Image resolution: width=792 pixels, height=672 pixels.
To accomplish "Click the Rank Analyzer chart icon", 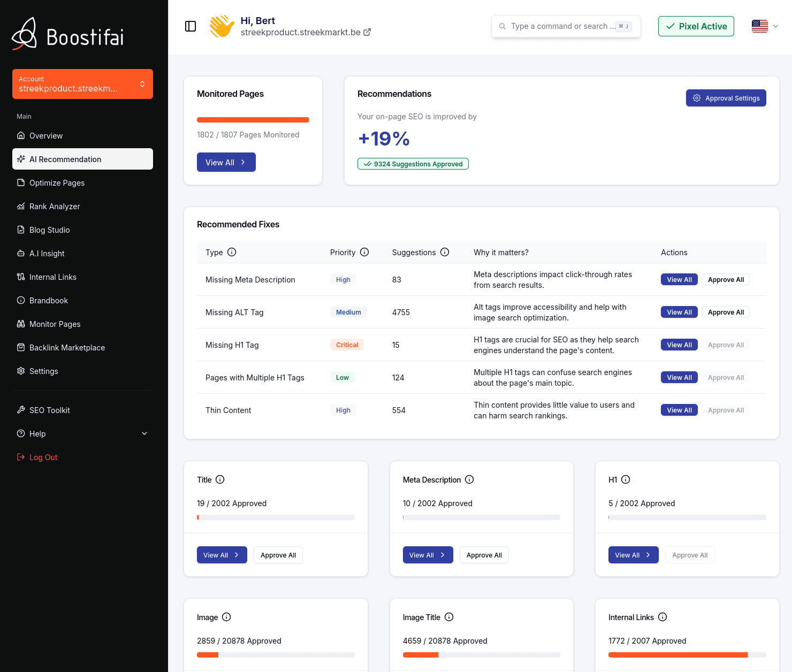I will point(21,206).
